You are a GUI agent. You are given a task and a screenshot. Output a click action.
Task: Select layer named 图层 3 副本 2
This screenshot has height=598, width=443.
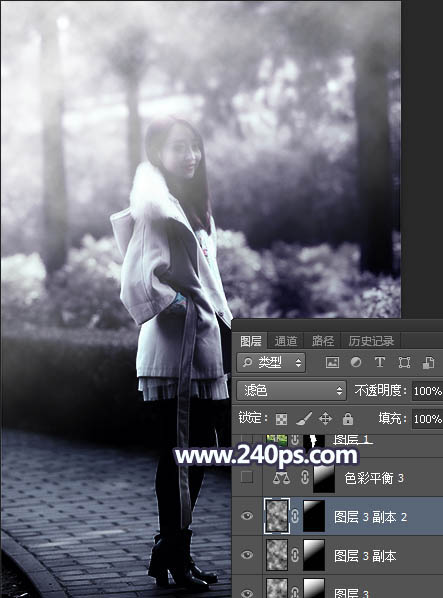(370, 517)
